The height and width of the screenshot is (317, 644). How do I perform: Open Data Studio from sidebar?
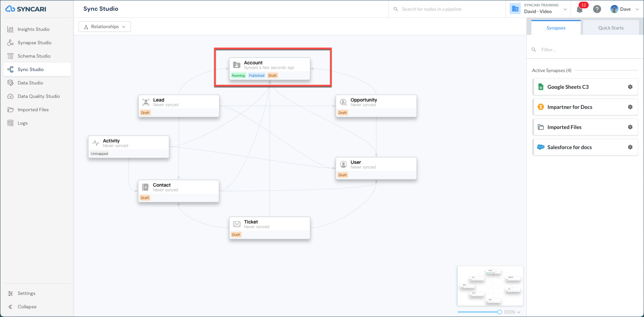(x=37, y=83)
